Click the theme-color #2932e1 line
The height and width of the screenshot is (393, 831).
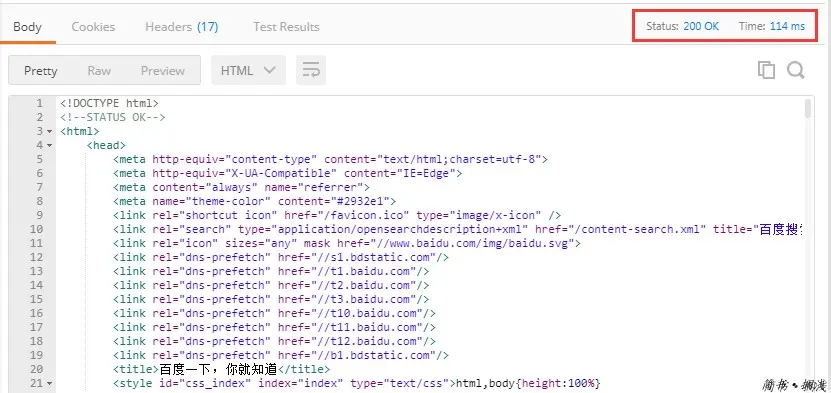click(254, 201)
